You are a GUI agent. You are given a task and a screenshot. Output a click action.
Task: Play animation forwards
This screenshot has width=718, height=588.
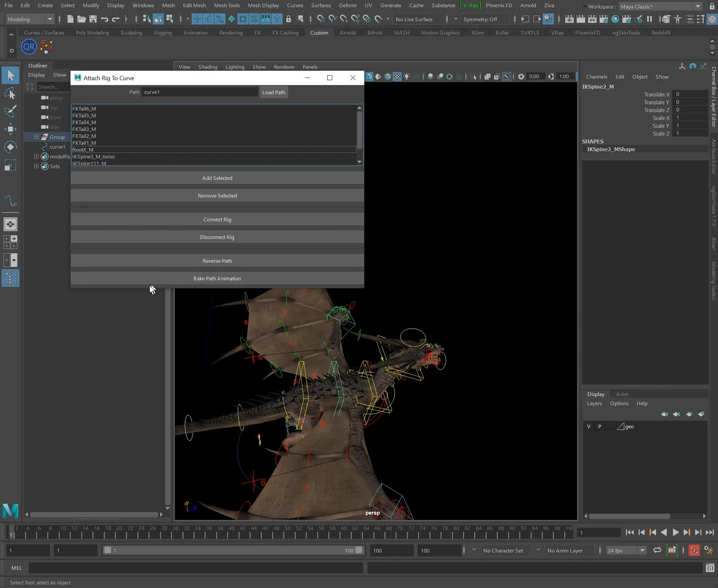(x=676, y=532)
